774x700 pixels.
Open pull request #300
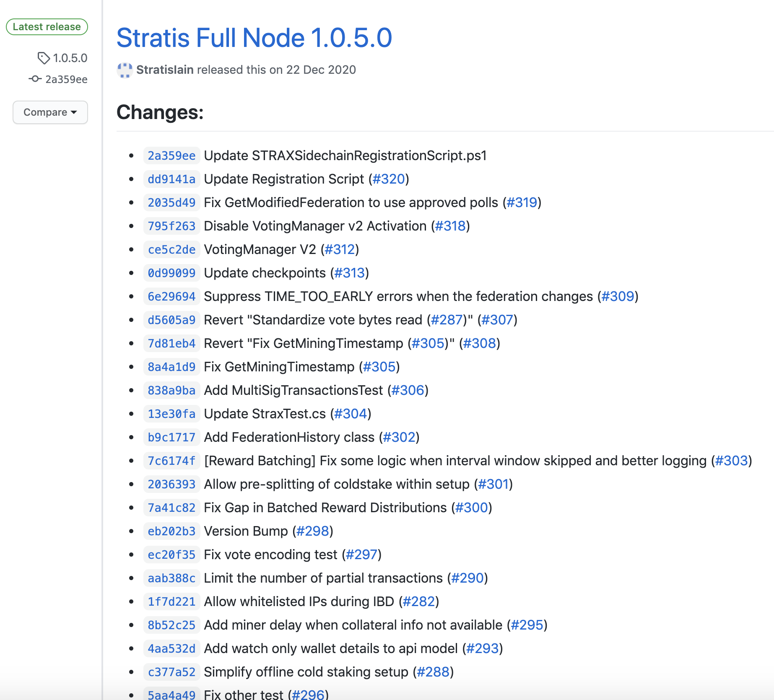click(472, 508)
